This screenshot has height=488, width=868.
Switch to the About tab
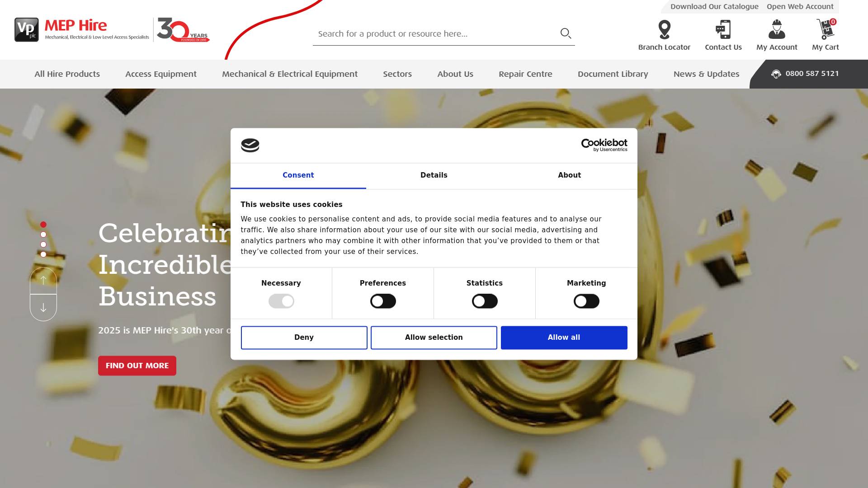coord(569,175)
